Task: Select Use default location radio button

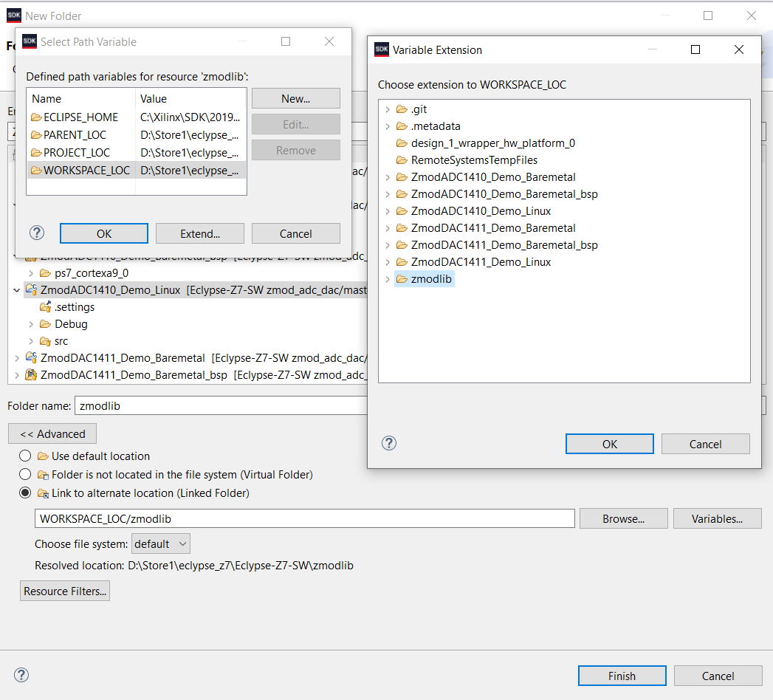Action: point(25,456)
